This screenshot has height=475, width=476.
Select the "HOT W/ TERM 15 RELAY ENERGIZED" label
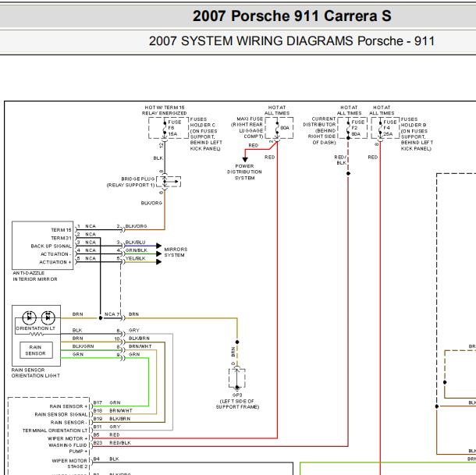(x=164, y=110)
